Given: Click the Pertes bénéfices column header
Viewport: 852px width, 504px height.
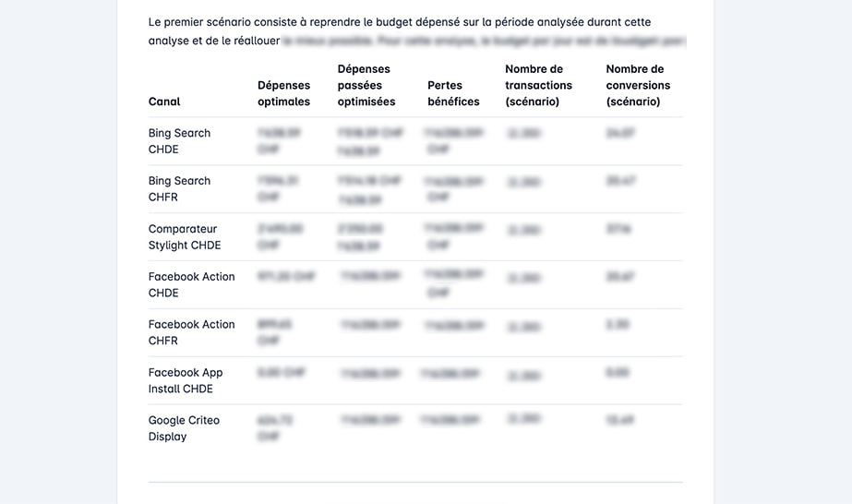Looking at the screenshot, I should coord(453,93).
